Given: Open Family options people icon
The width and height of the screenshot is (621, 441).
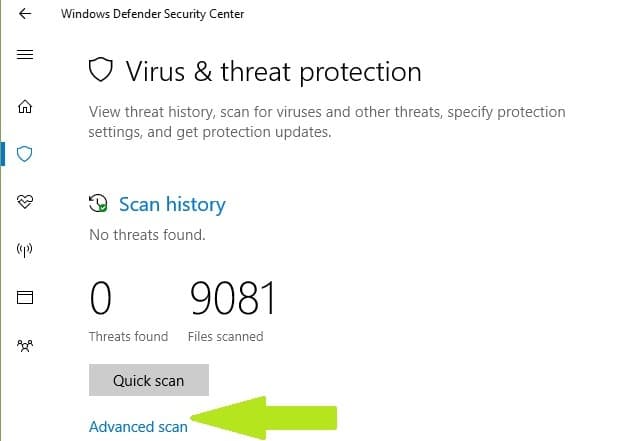Looking at the screenshot, I should click(x=26, y=345).
